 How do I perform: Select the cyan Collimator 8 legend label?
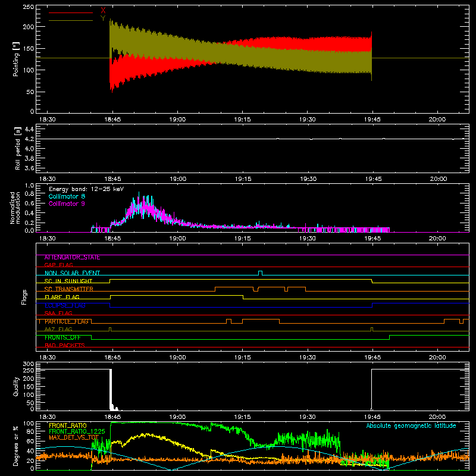(x=67, y=196)
